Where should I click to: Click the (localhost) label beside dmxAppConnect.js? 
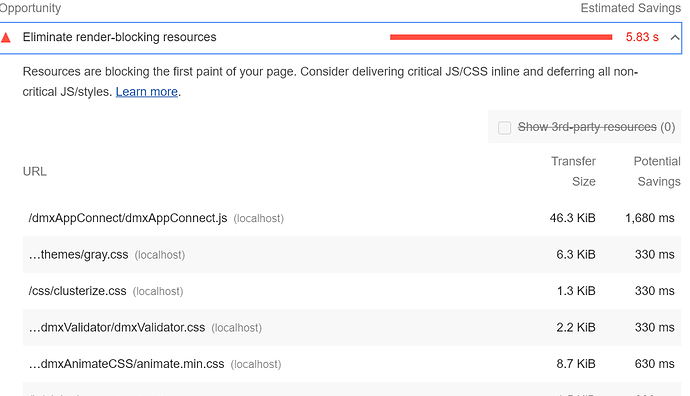tap(258, 219)
